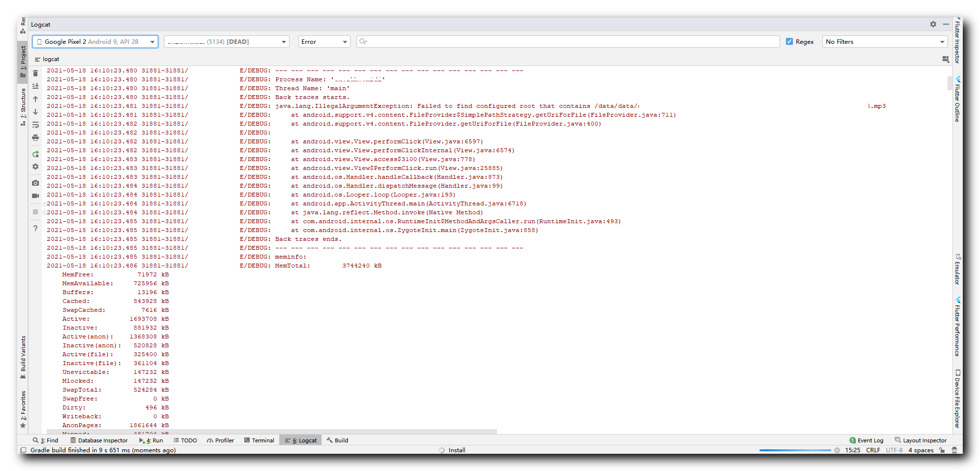Open the Error log level dropdown
980x471 pixels.
[324, 42]
